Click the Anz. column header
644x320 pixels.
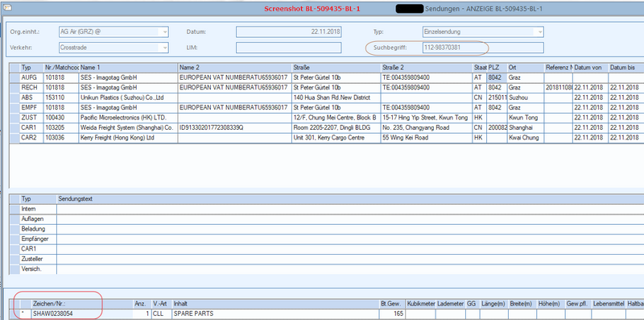[x=142, y=304]
